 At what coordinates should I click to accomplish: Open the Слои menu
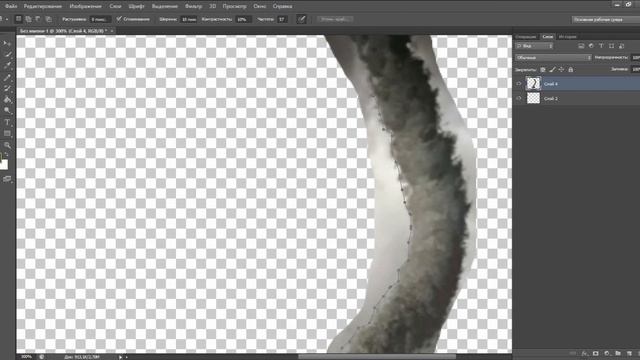pyautogui.click(x=115, y=6)
